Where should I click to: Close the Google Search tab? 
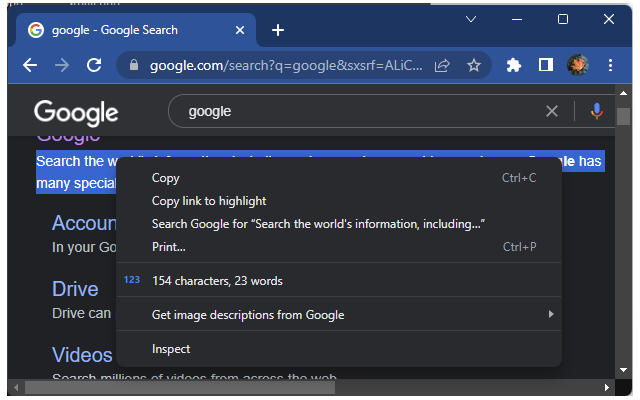(x=240, y=30)
